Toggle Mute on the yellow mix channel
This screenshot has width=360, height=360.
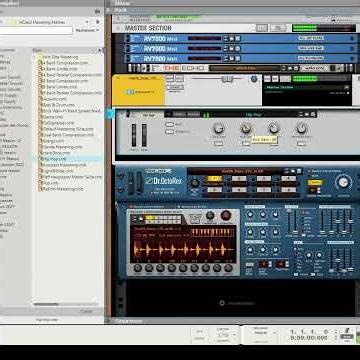(x=170, y=79)
